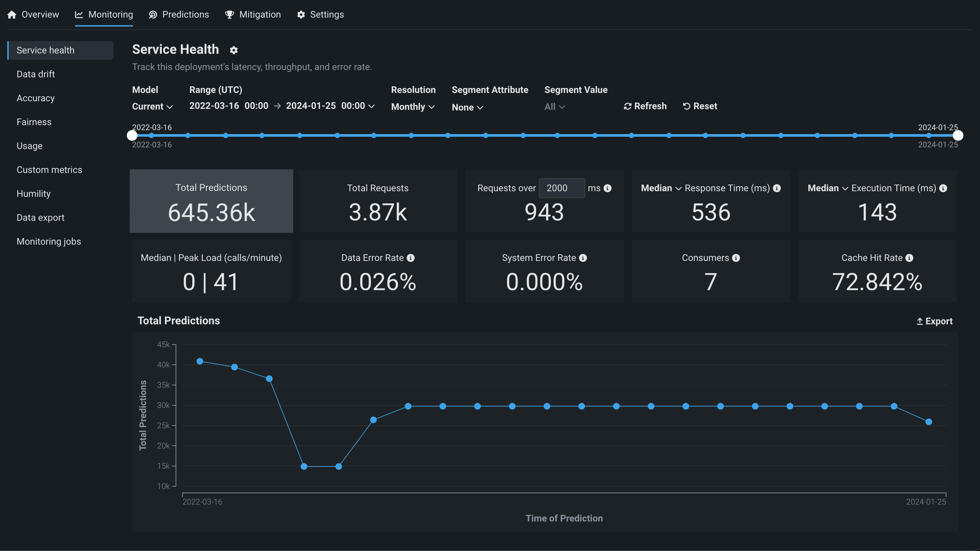The image size is (980, 551).
Task: Click info icon beside Execution Time (ms)
Action: click(943, 188)
